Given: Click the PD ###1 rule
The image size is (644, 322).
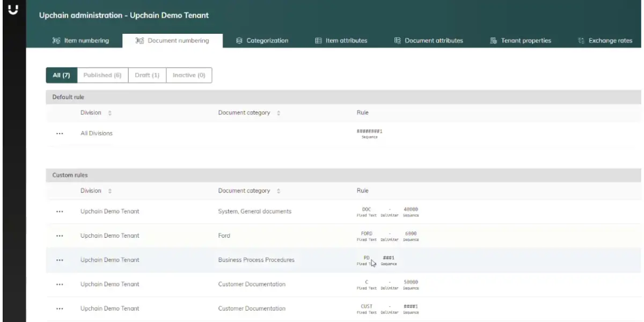Looking at the screenshot, I should (377, 260).
